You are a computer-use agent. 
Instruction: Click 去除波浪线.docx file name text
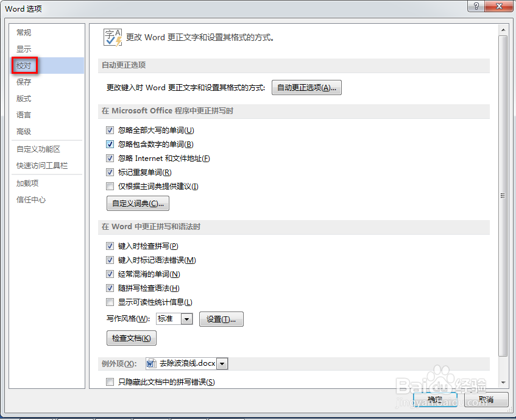187,363
